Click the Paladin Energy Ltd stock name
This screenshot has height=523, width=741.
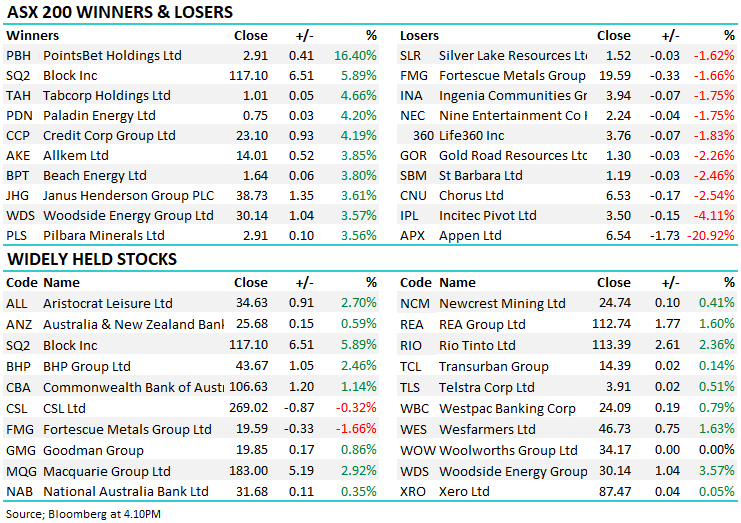click(99, 116)
